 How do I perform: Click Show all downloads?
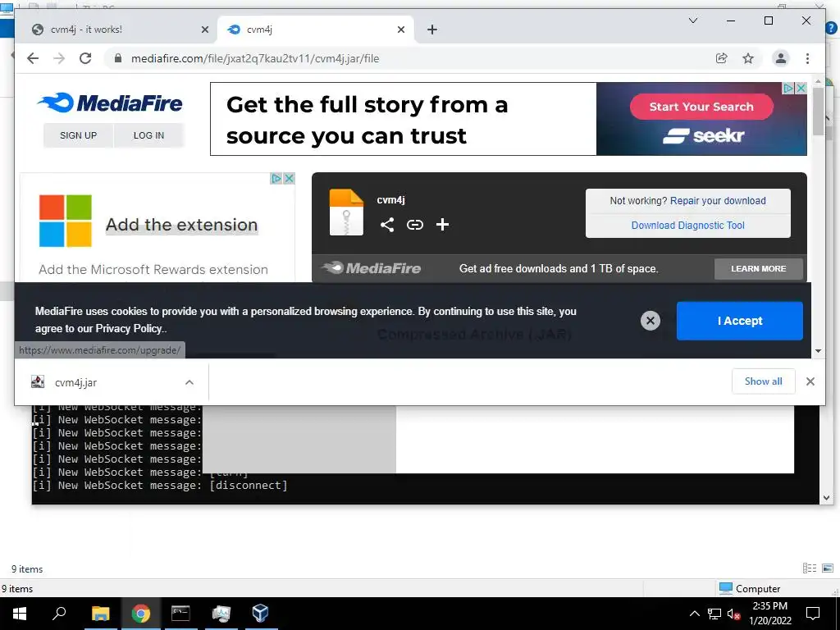[x=763, y=381]
